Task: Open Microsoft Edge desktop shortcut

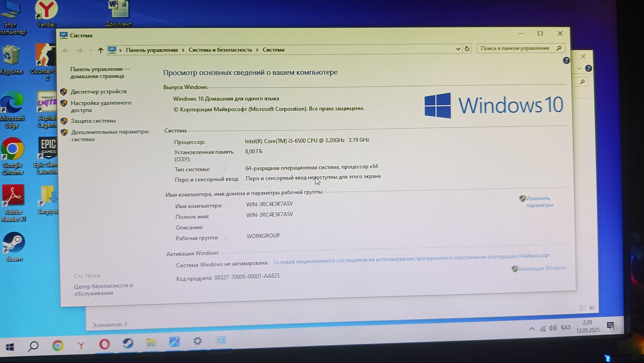Action: [12, 109]
